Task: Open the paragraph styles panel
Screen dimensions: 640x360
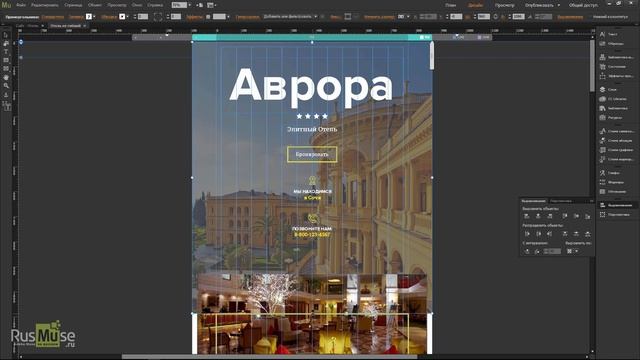Action: click(616, 140)
